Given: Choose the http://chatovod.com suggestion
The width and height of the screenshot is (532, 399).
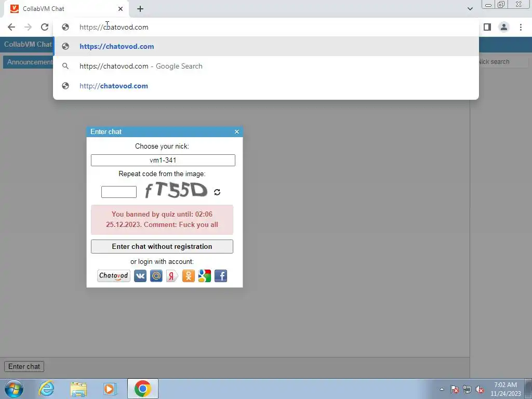Looking at the screenshot, I should pyautogui.click(x=266, y=86).
